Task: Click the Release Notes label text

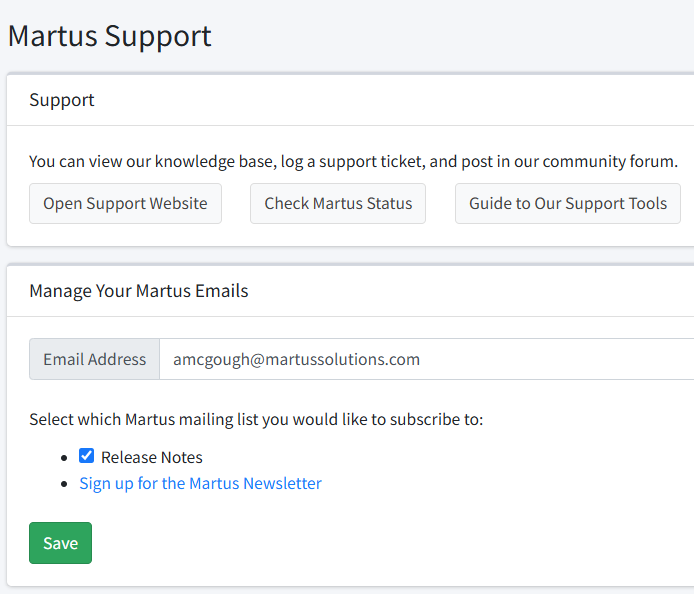Action: pos(152,457)
